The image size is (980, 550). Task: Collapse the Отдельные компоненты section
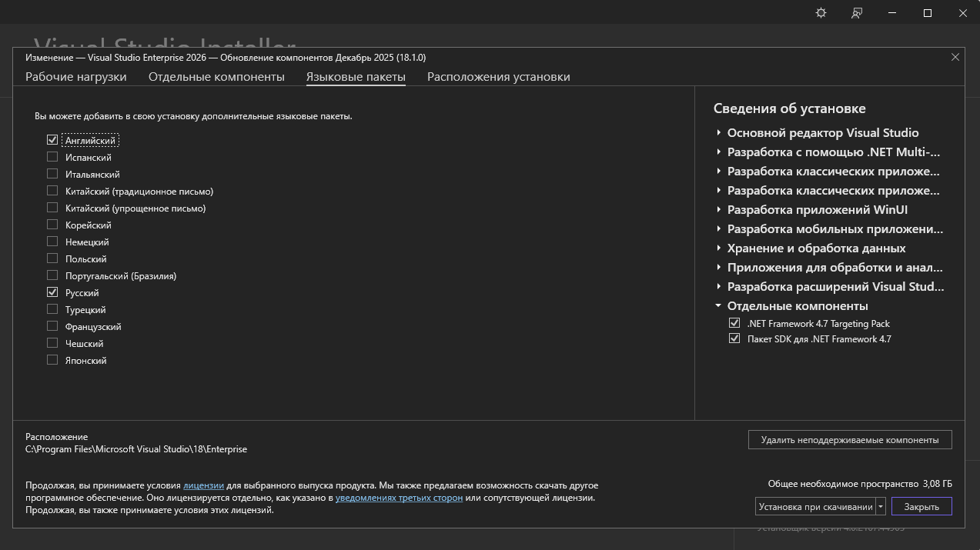click(x=718, y=306)
